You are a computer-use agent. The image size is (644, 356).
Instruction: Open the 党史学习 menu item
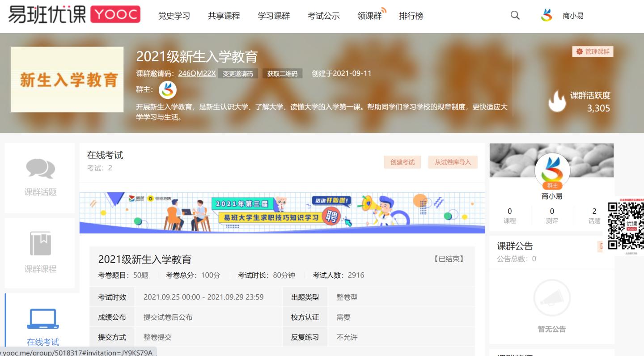[x=174, y=16]
